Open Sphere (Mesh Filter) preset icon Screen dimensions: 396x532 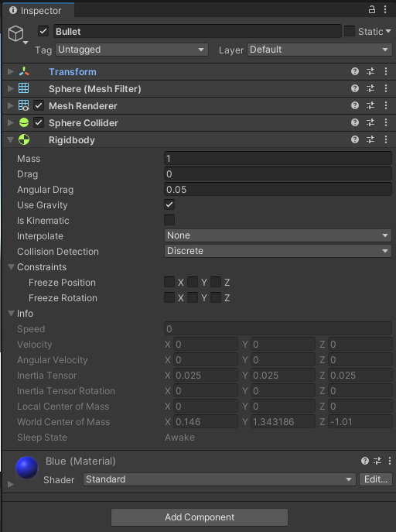click(370, 88)
